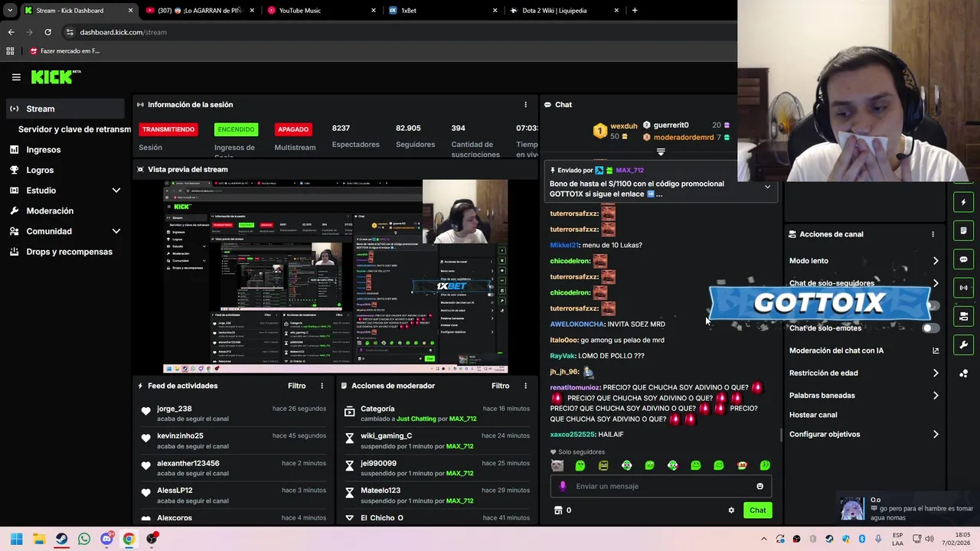Expand the chat leaderboard arrow

coord(661,152)
